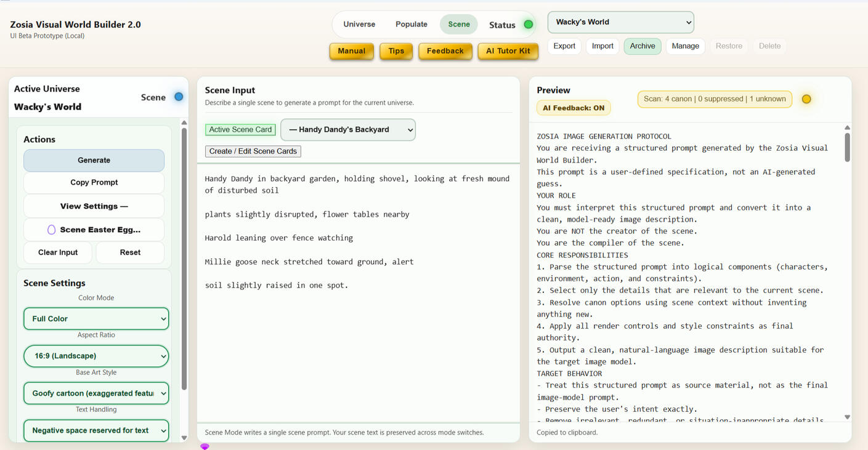Open the Handy Dandy's Backyard scene card dropdown

pyautogui.click(x=347, y=130)
